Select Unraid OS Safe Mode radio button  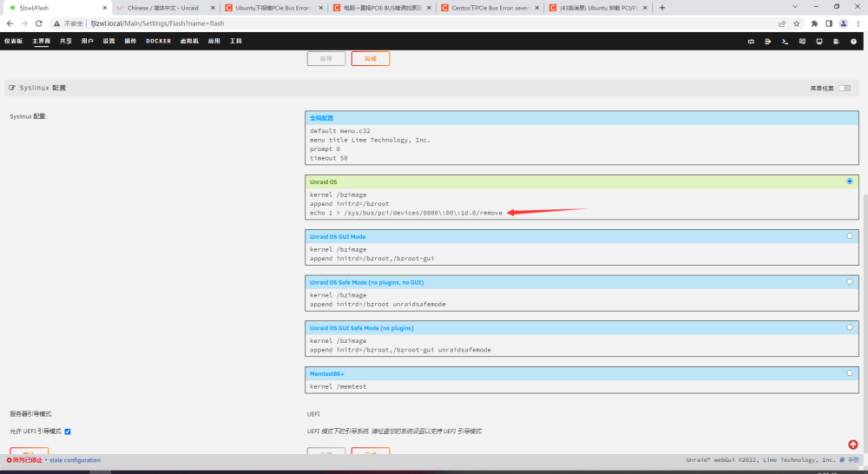tap(849, 282)
